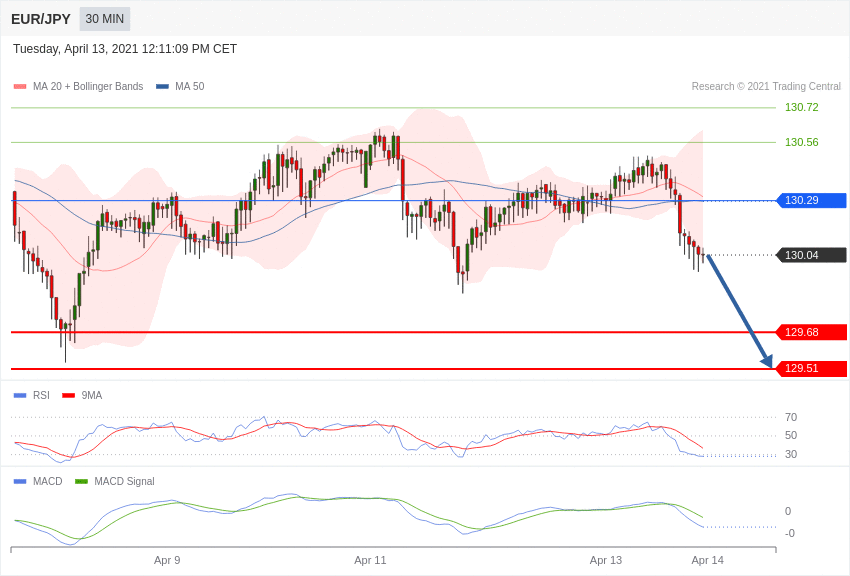This screenshot has height=576, width=850.
Task: Click the Tuesday, April 13, 2021 timestamp
Action: point(125,49)
